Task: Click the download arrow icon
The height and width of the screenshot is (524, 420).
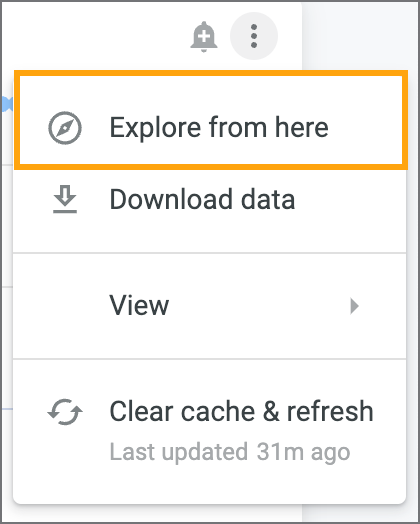Action: 65,199
